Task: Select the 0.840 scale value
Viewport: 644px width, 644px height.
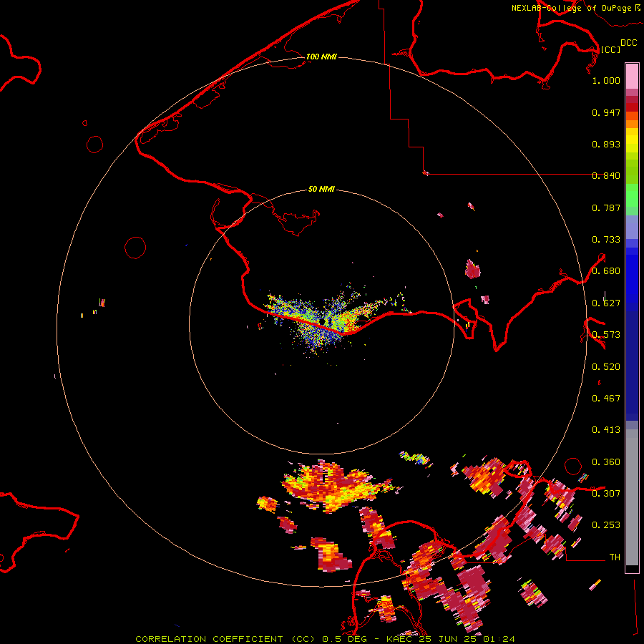Action: pos(606,176)
